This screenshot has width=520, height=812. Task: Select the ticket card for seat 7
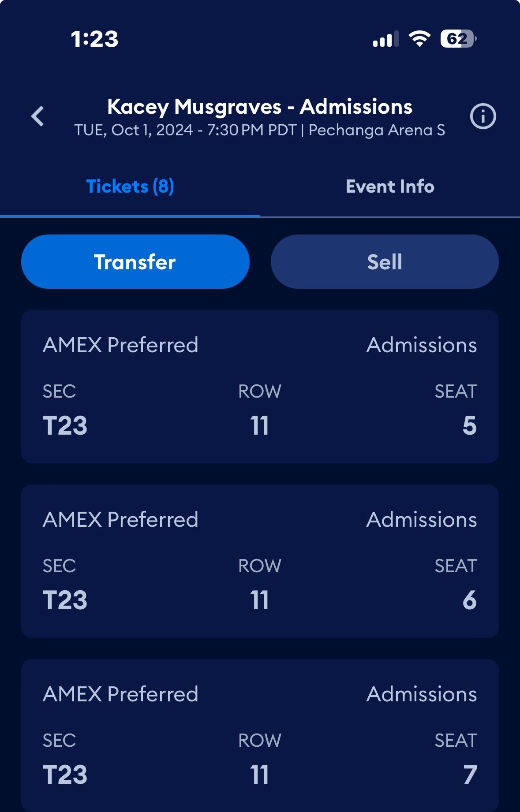(x=260, y=735)
